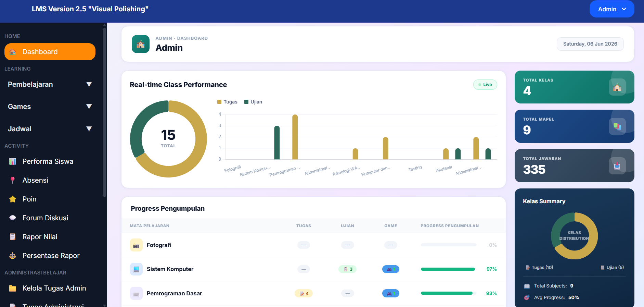Click the Pemrograman Dasar keyboard icon
Viewport: 644px width, 307px height.
click(x=136, y=293)
